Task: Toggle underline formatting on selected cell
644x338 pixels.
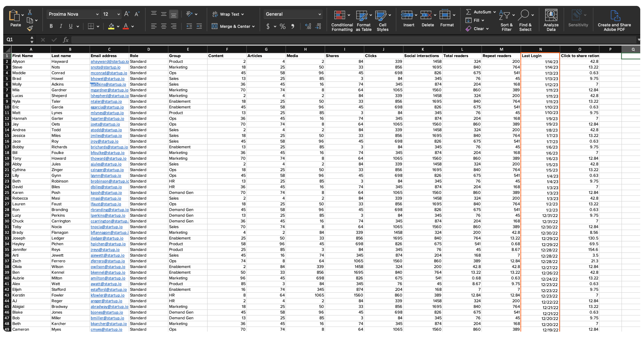Action: coord(71,27)
